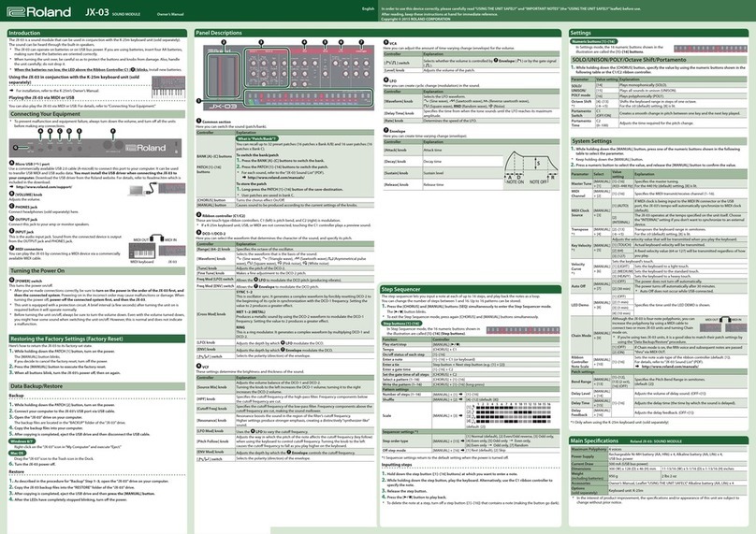The height and width of the screenshot is (534, 756).
Task: Click the 'Envelope' subheading above the Attack knob table
Action: click(398, 131)
